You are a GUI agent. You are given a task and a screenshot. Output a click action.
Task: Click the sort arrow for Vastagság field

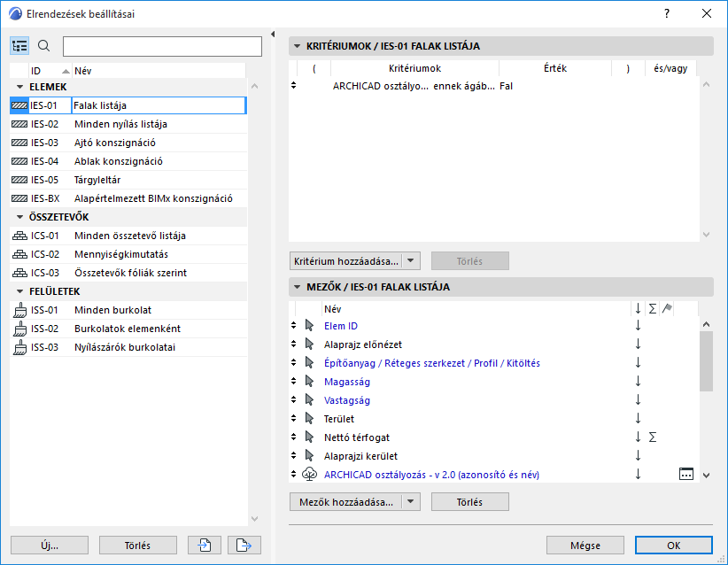[638, 399]
